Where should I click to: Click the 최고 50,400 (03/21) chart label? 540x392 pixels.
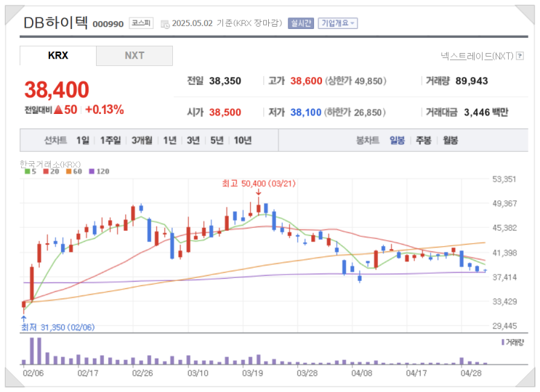[x=259, y=184]
